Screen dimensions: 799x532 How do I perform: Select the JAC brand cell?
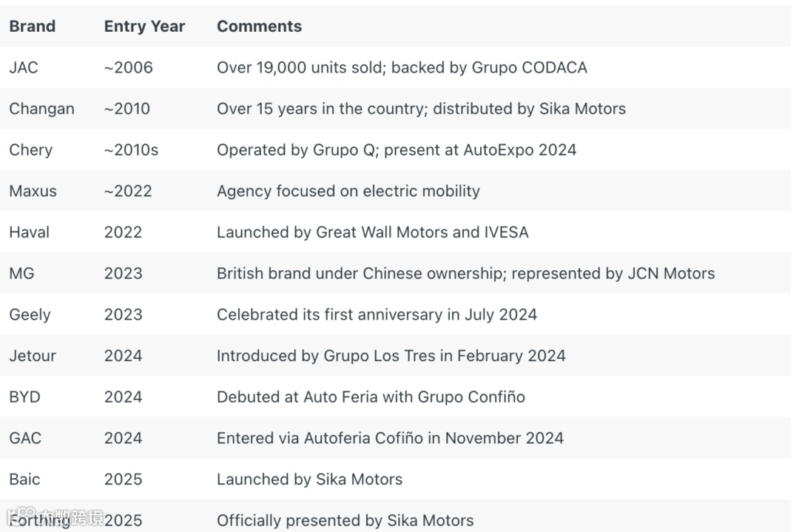(24, 68)
